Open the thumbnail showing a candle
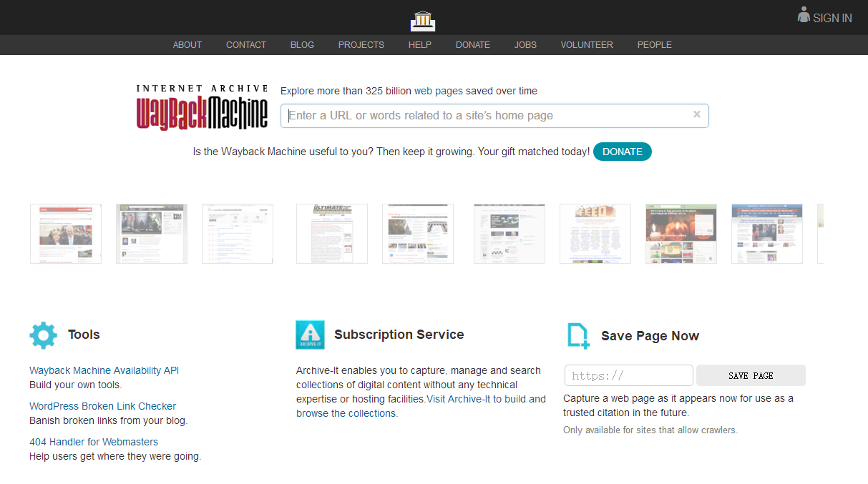This screenshot has width=868, height=484. point(681,234)
